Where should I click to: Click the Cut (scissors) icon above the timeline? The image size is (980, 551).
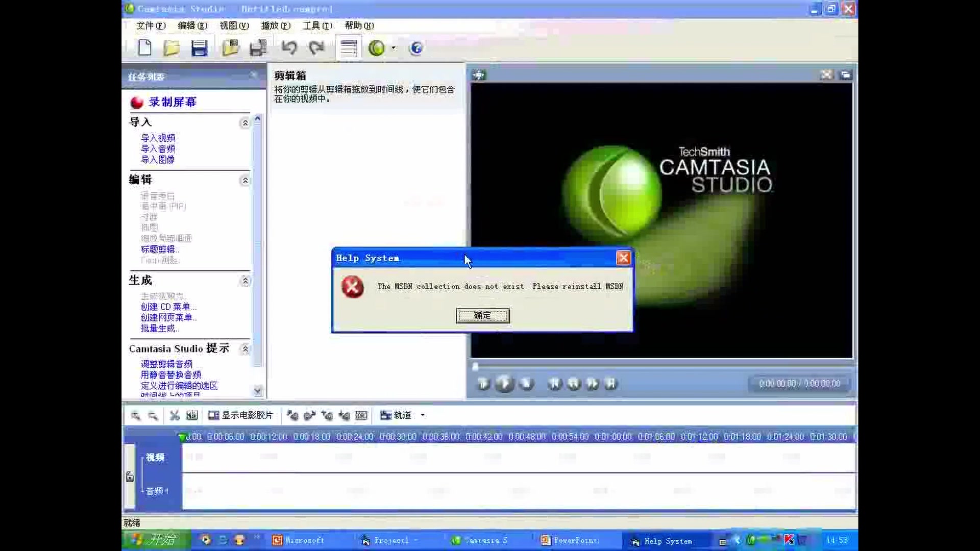[174, 415]
